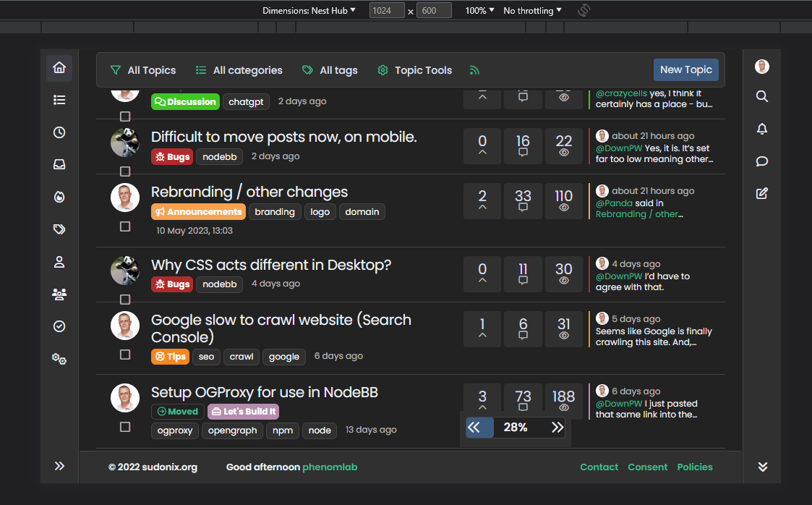
Task: Open the Tags icon in left sidebar
Action: click(x=59, y=229)
